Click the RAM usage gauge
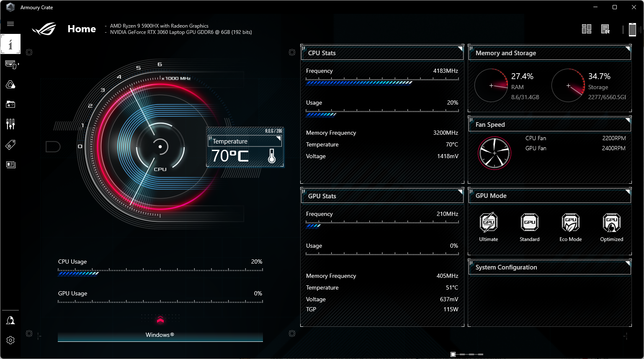The image size is (644, 359). 491,85
